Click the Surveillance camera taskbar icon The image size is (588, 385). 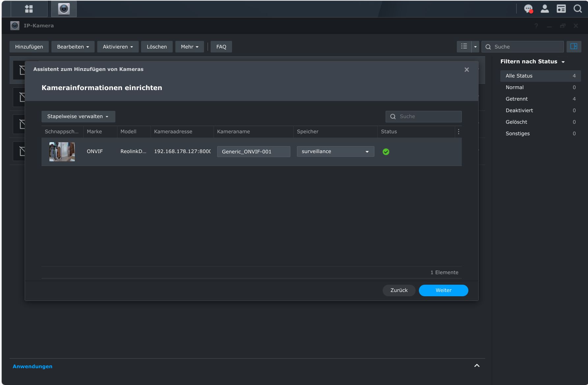tap(64, 9)
